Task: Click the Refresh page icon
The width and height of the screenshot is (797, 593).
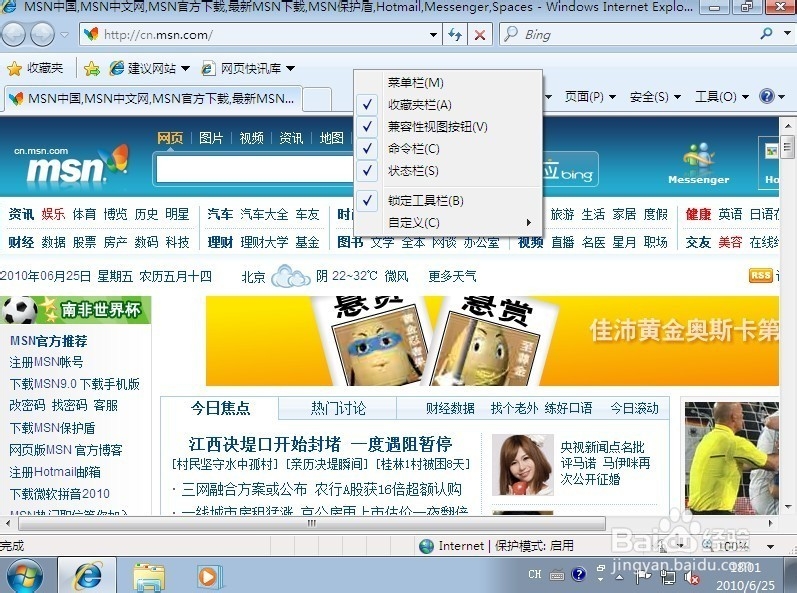Action: [454, 35]
